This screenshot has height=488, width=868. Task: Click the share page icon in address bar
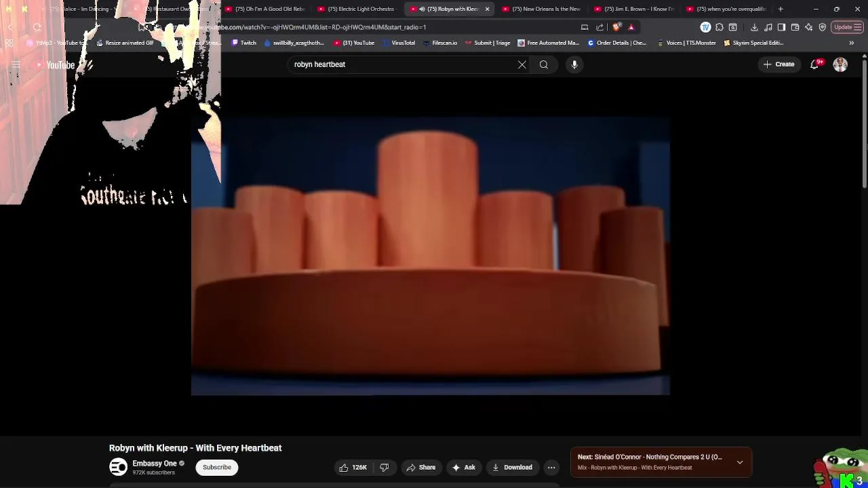(600, 27)
